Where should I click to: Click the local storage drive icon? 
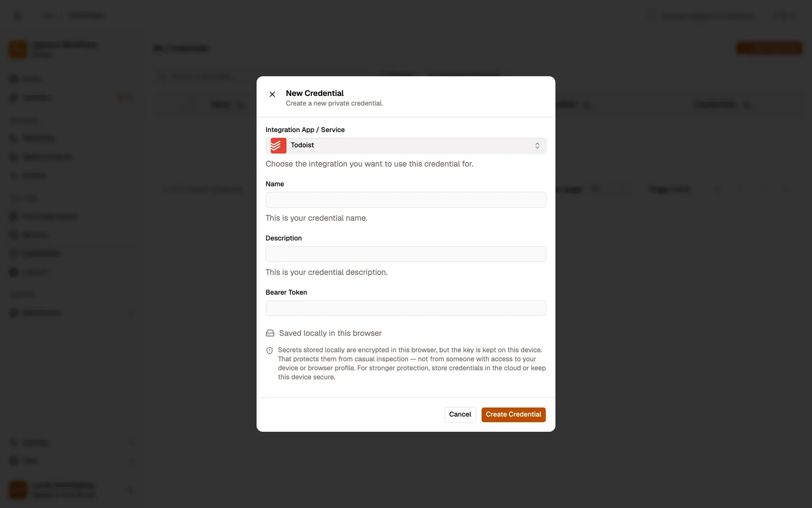(x=270, y=333)
